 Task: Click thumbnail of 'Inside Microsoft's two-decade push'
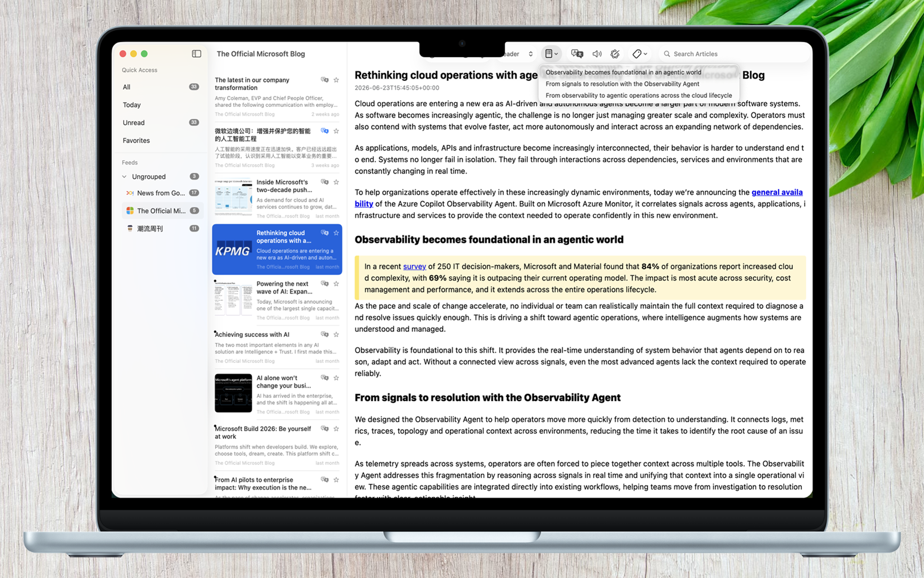(x=233, y=197)
